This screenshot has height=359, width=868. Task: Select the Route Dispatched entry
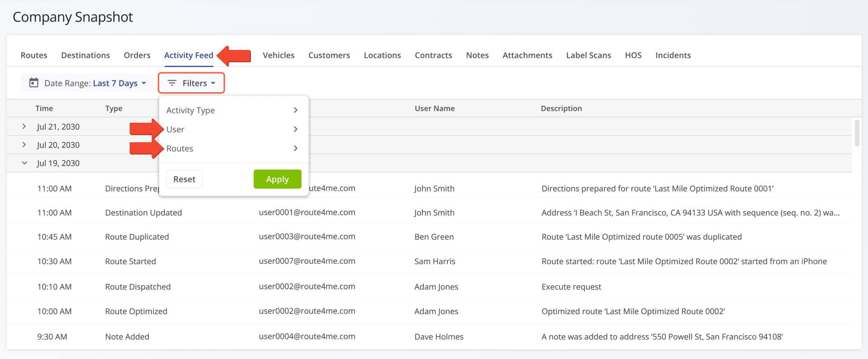pos(429,287)
